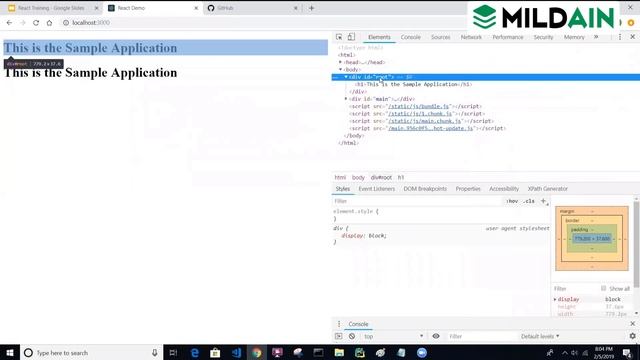Click the margin region of box model
The width and height of the screenshot is (640, 360).
point(567,211)
